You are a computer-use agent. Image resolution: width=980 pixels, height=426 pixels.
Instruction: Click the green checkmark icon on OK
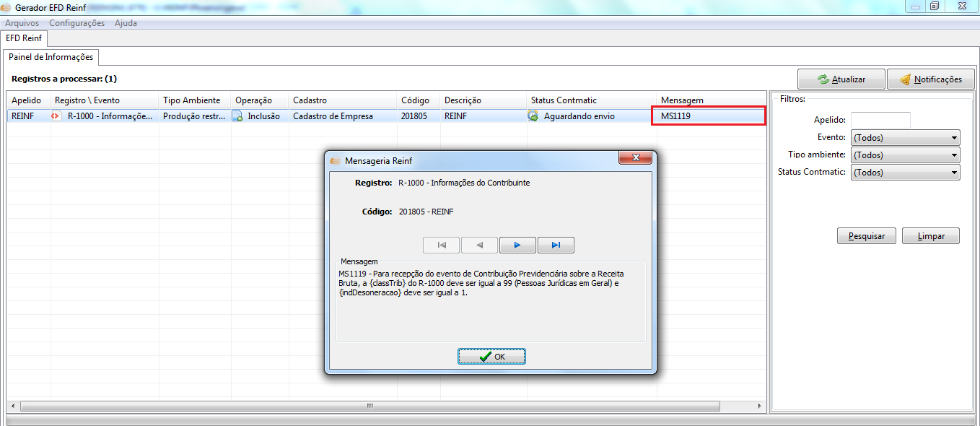485,357
